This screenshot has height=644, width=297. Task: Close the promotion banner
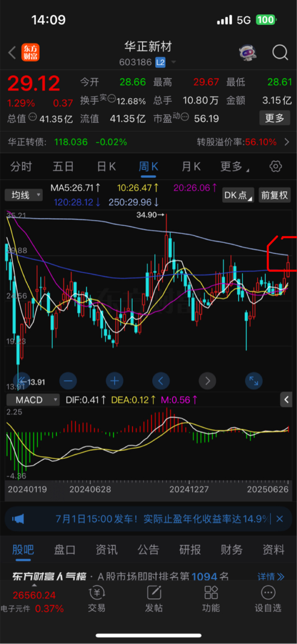point(280,519)
